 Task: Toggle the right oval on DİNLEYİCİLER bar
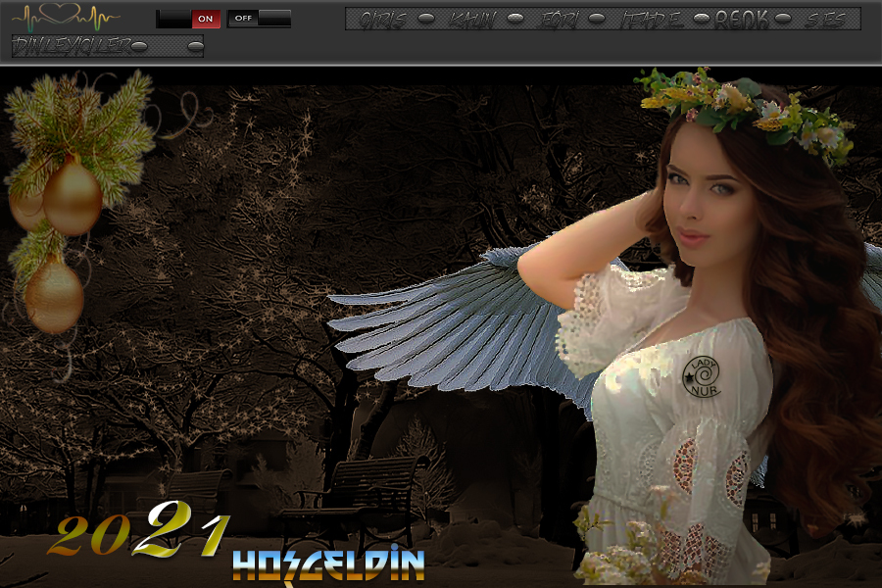[195, 46]
